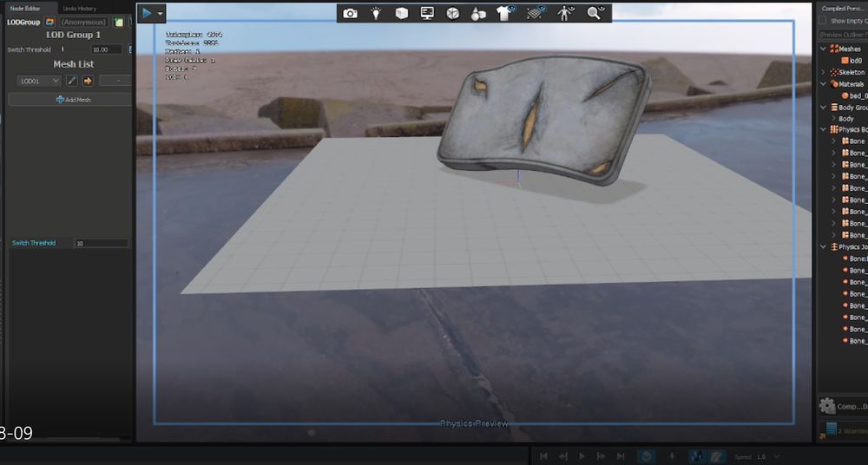Collapse the Body Group tree node
Screen dimensions: 868x465
[x=823, y=107]
